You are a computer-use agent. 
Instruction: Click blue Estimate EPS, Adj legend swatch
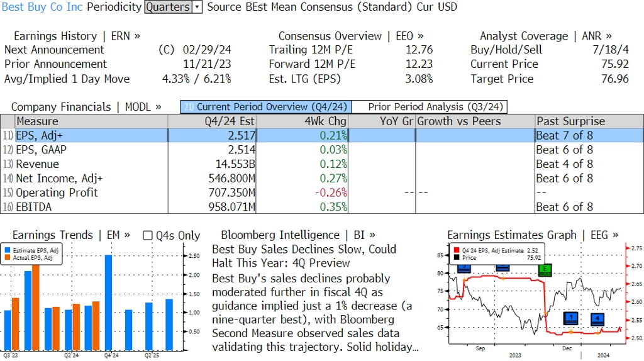(8, 250)
